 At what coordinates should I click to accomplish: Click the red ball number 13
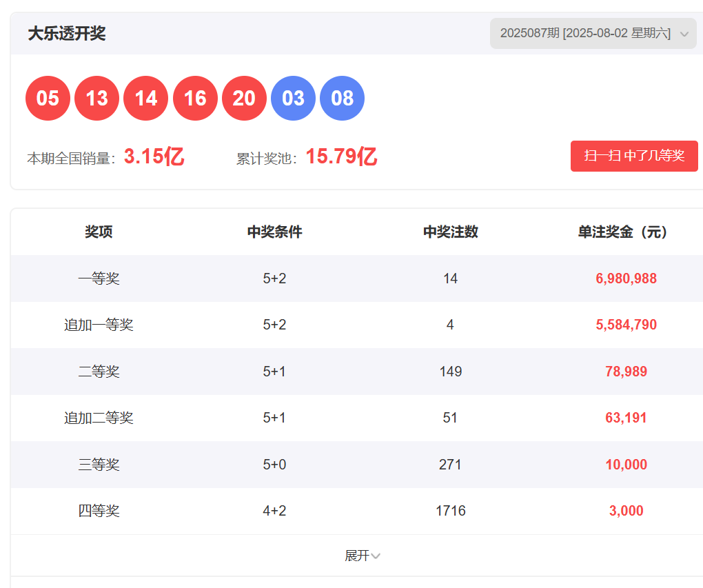pyautogui.click(x=96, y=99)
